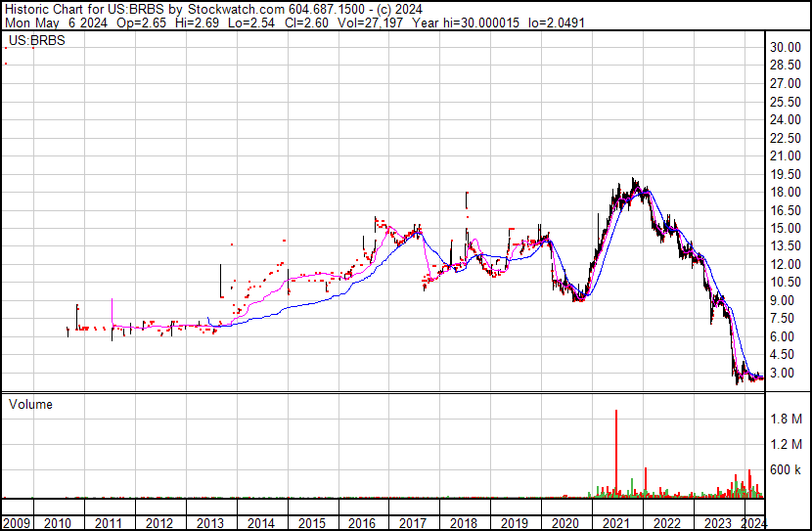Click the 'lo=2.0491' year low in header
The height and width of the screenshot is (531, 812).
pos(558,23)
